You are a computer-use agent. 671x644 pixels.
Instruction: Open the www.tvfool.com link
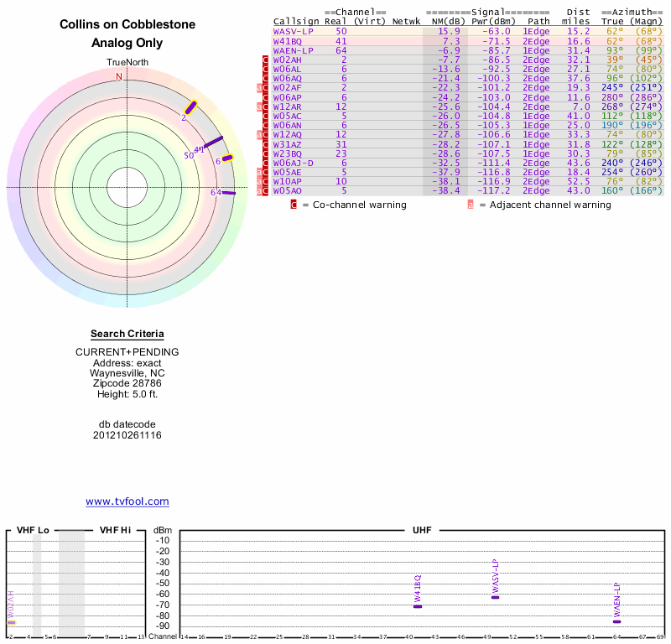point(127,501)
